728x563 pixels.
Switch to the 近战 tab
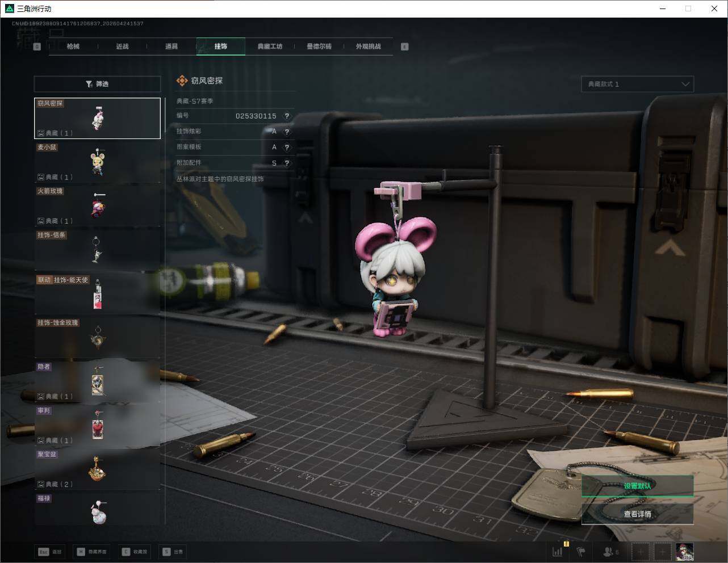click(x=122, y=47)
